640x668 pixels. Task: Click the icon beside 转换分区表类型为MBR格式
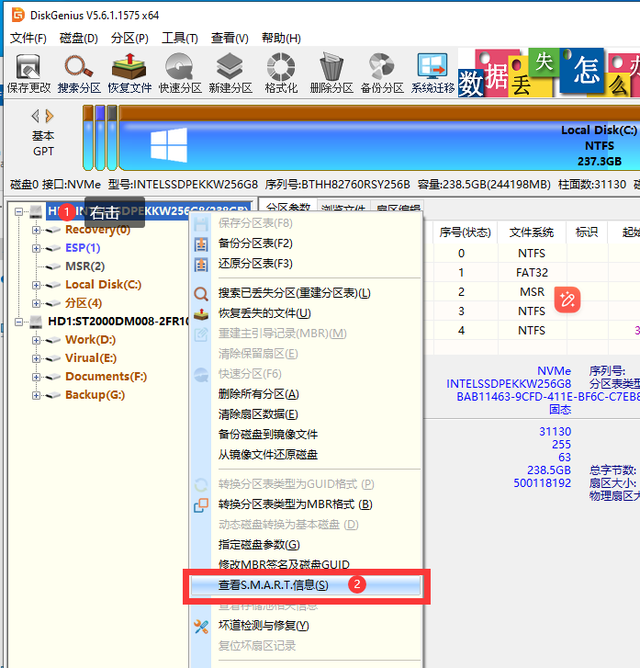201,505
